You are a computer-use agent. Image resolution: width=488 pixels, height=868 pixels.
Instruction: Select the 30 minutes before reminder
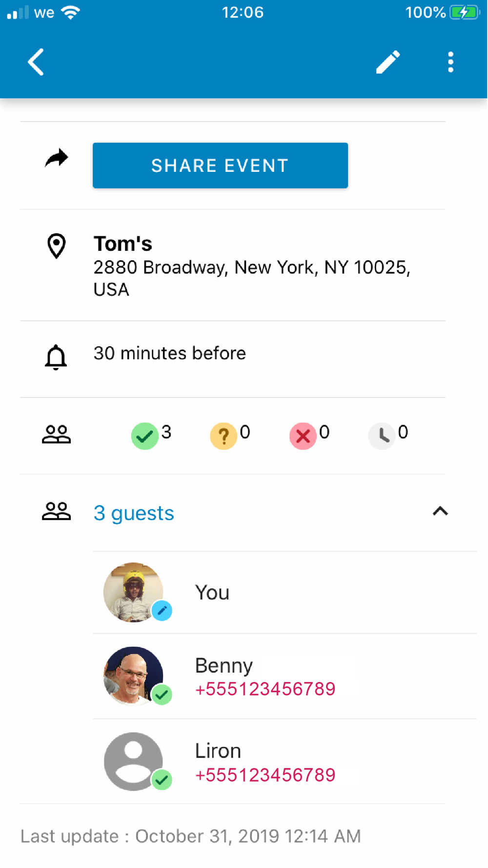pyautogui.click(x=169, y=353)
